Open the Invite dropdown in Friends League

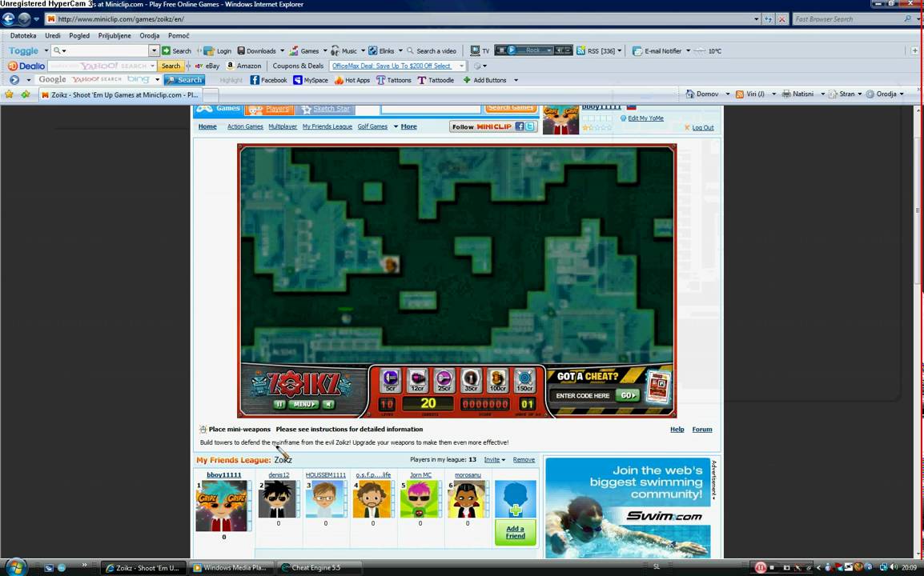coord(494,459)
